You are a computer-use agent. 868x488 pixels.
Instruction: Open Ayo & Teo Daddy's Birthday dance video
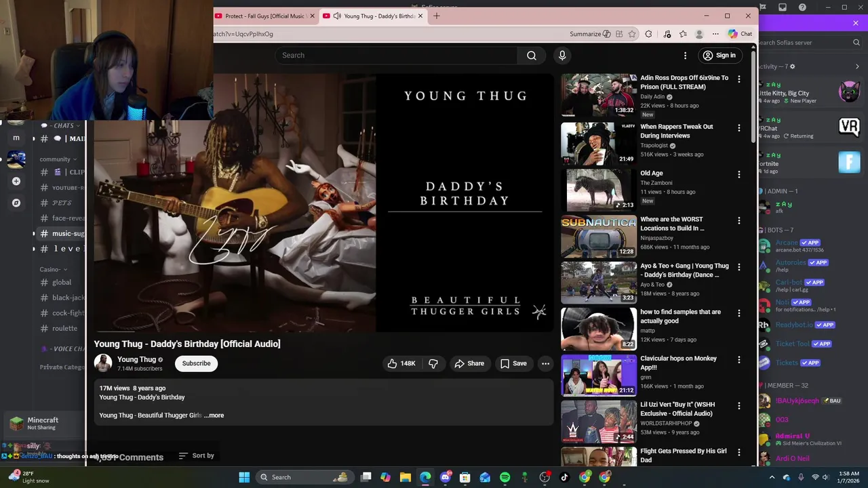599,283
